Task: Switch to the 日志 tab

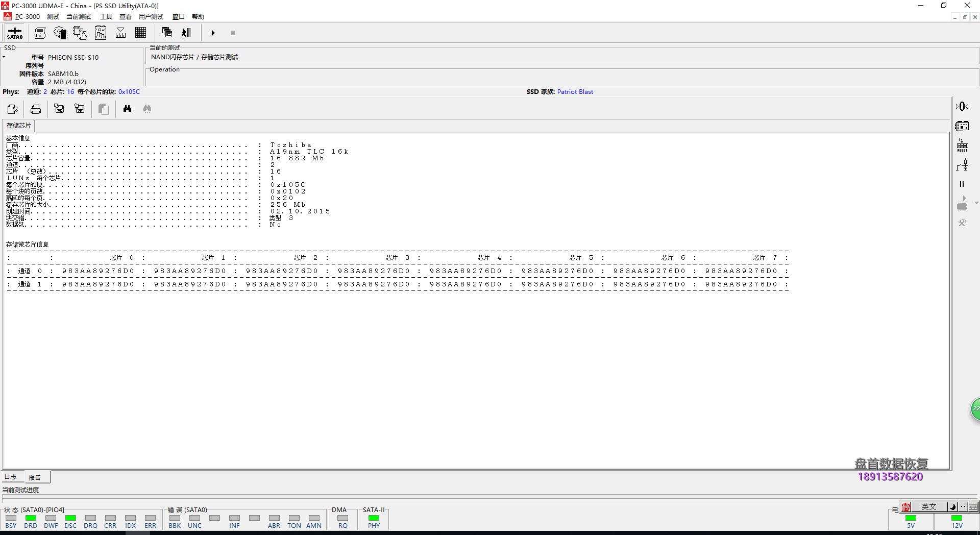Action: tap(11, 477)
